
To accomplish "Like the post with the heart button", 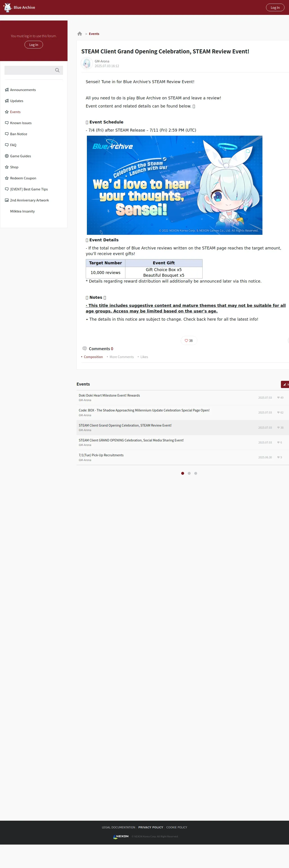I will 189,341.
